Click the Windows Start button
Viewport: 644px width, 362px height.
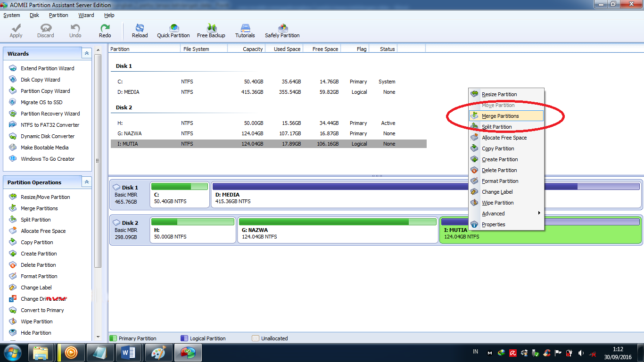(x=12, y=352)
